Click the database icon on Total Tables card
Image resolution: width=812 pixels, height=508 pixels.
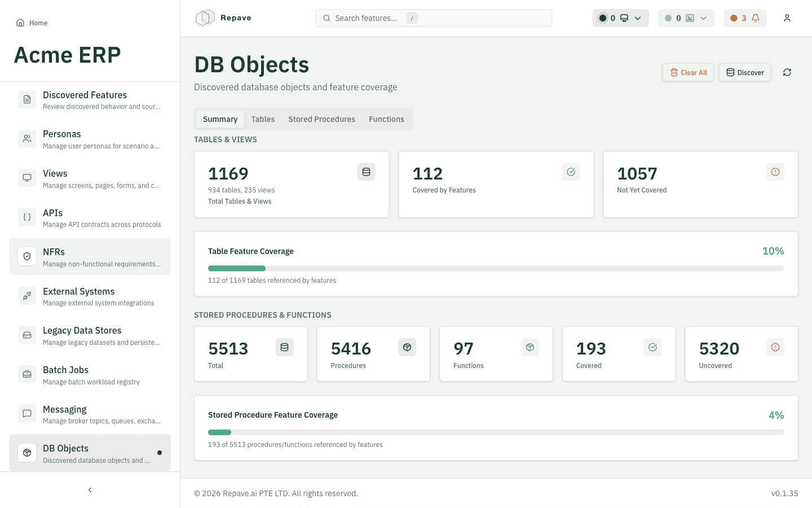coord(367,172)
